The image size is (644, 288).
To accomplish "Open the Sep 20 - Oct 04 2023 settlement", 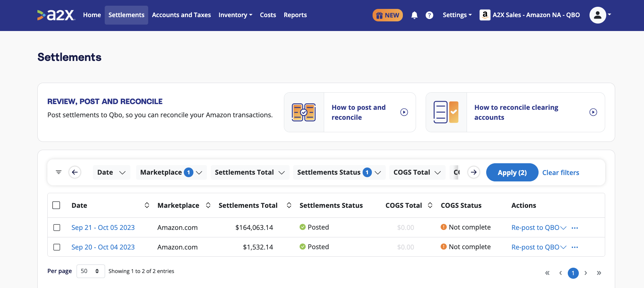I will [x=103, y=247].
